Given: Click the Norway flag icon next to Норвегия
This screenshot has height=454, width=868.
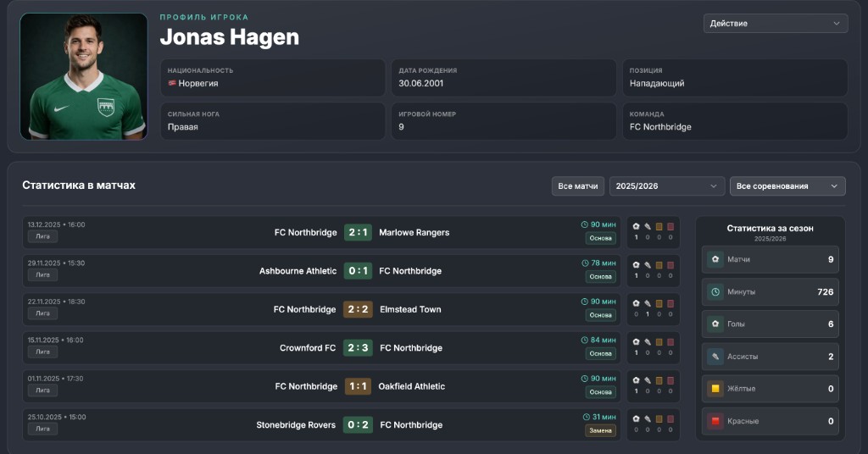Looking at the screenshot, I should [x=172, y=83].
